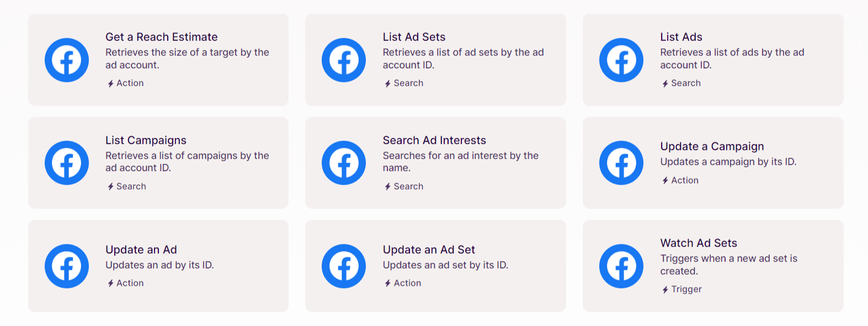Click the Update an Ad title
Viewport: 868px width, 326px height.
pos(141,250)
